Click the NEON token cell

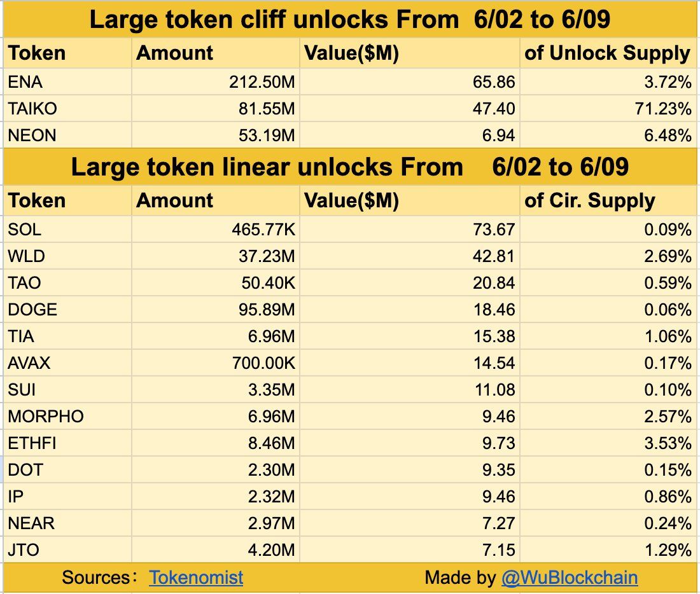coord(68,135)
